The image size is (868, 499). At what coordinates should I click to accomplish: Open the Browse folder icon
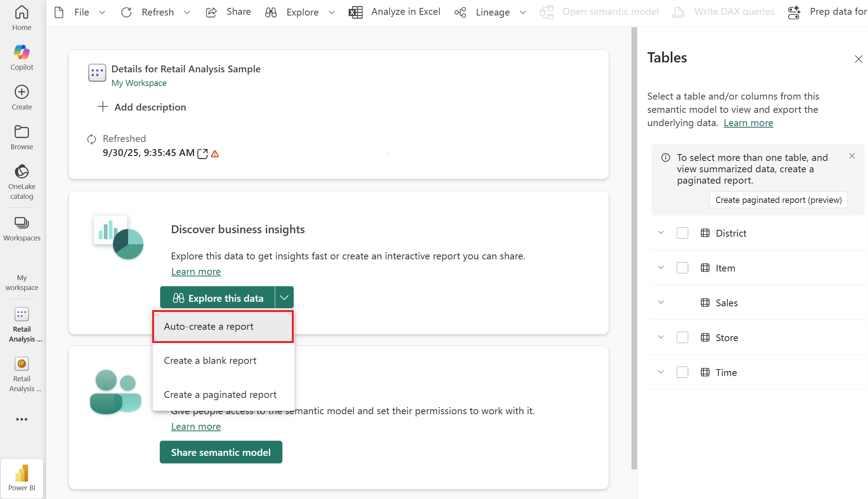click(x=22, y=132)
